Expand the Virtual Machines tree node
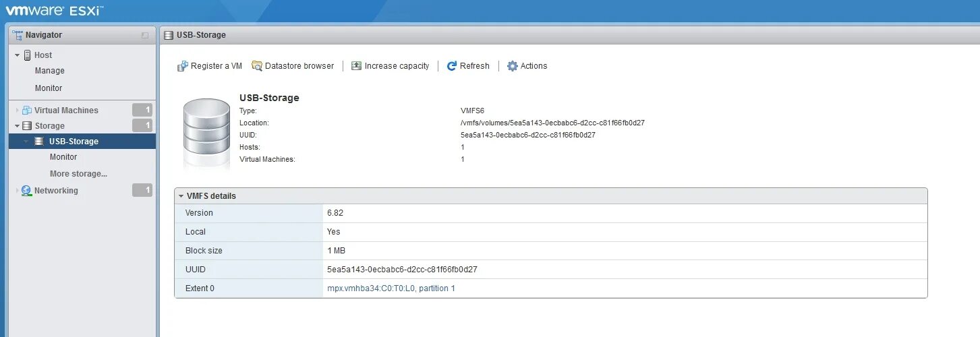980x337 pixels. [x=18, y=111]
